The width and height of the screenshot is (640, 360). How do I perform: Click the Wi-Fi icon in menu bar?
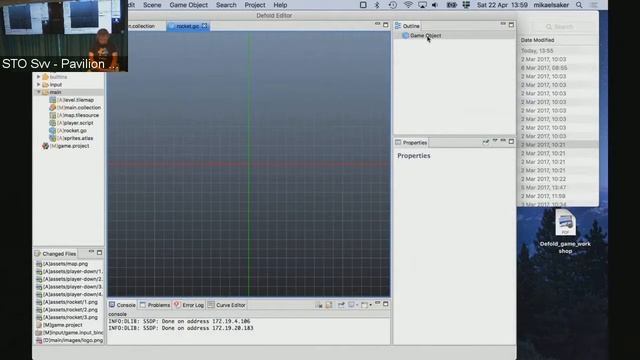408,5
